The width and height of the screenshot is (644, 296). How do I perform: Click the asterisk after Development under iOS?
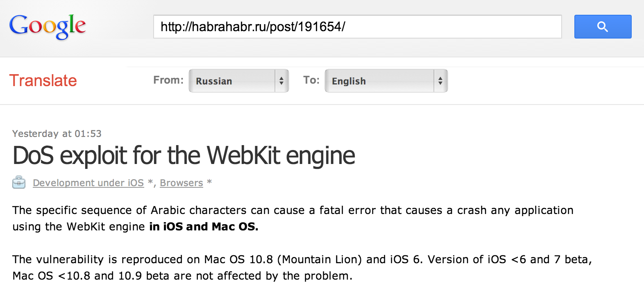coord(150,182)
